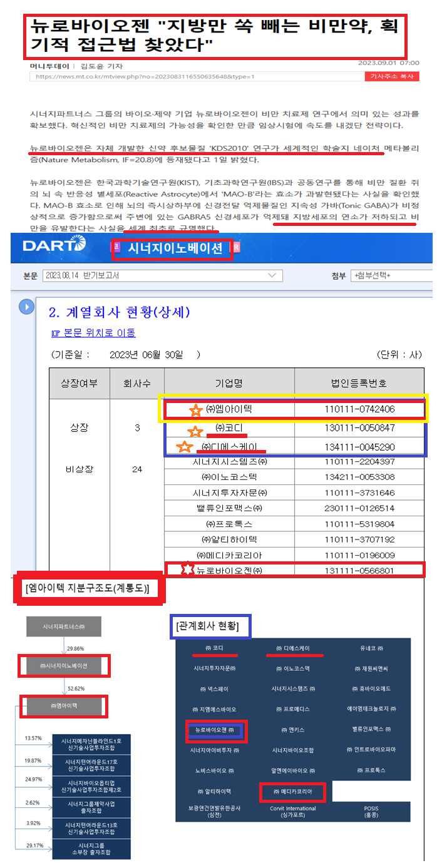Click 유네코 ㈜ in 관계회사 현황 panel

(x=371, y=648)
